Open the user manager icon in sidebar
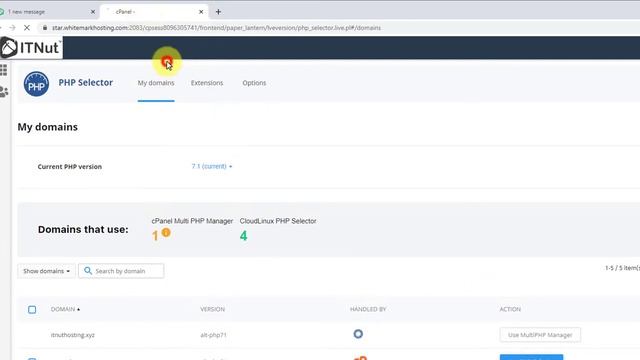Viewport: 640px width, 360px height. 4,92
